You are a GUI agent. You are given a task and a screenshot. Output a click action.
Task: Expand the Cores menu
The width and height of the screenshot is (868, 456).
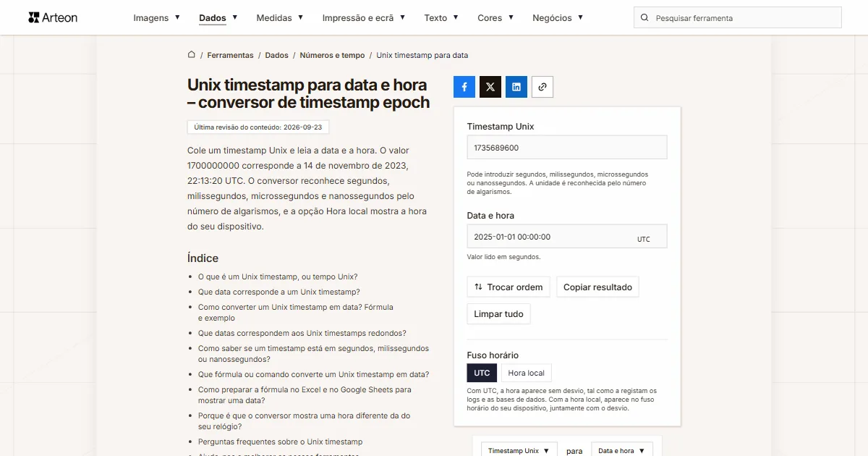coord(495,18)
